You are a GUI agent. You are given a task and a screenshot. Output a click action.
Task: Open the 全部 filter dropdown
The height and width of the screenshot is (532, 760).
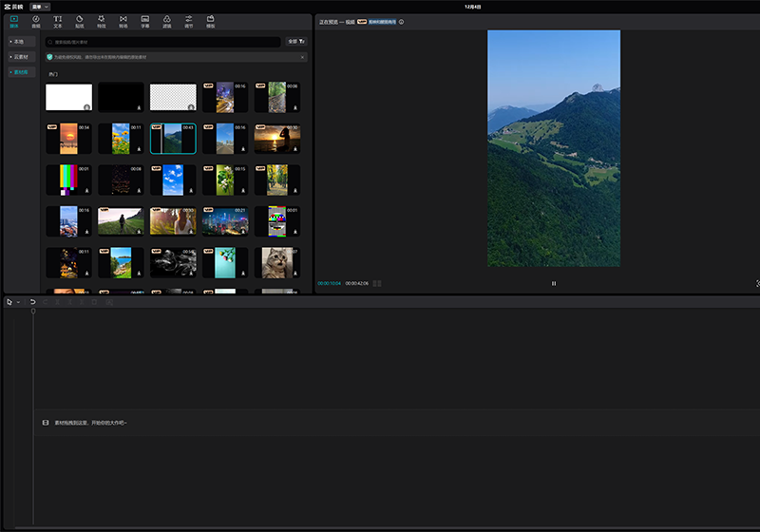pyautogui.click(x=296, y=42)
